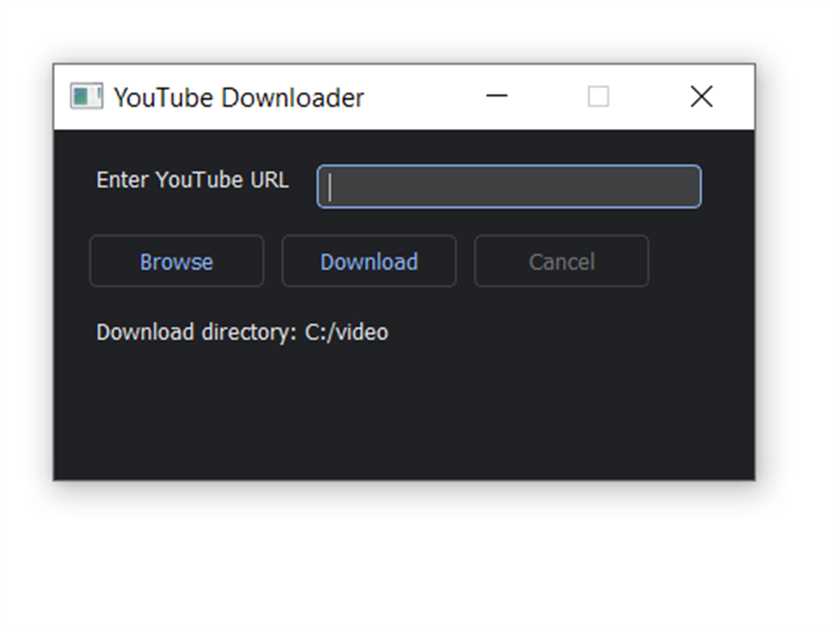Click inside the YouTube URL input box
Image resolution: width=840 pixels, height=629 pixels.
pyautogui.click(x=508, y=186)
